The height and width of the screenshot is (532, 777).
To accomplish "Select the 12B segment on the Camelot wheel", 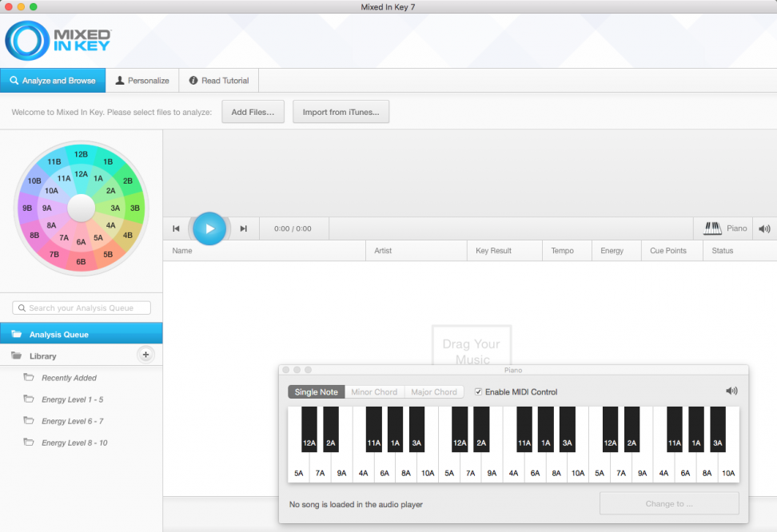I will [81, 154].
